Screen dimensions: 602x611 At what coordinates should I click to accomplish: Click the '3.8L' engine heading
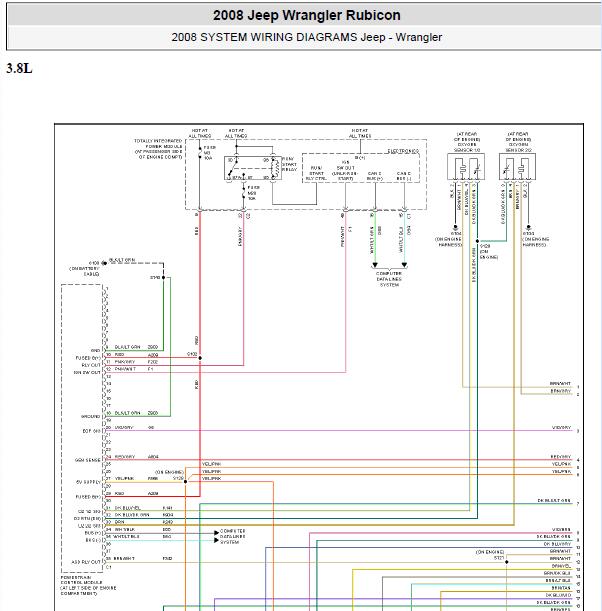point(19,69)
